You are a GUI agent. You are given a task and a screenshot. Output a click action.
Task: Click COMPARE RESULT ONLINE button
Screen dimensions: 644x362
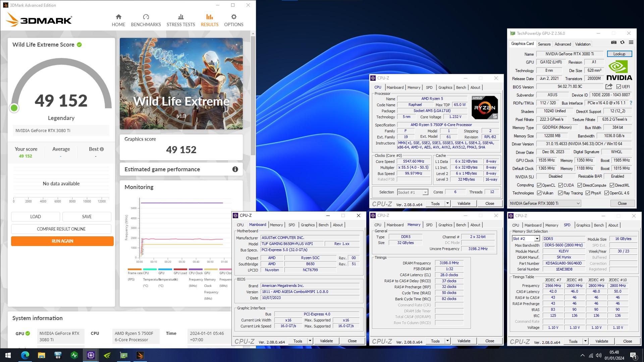click(61, 229)
